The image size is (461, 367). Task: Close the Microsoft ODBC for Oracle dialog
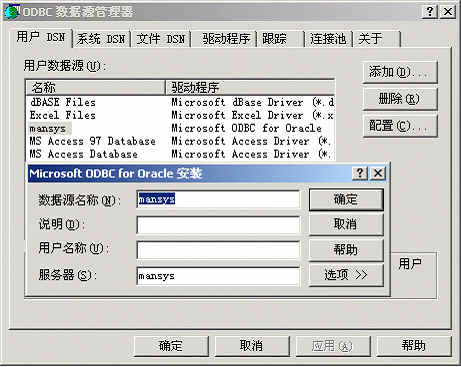point(378,173)
